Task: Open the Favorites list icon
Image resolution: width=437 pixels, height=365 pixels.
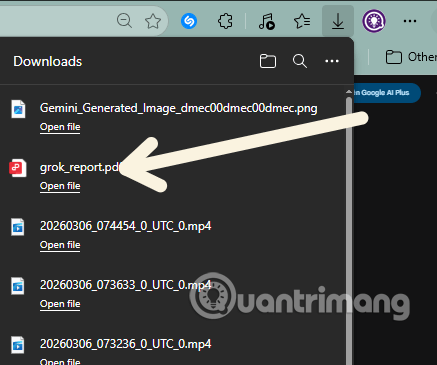Action: point(302,21)
